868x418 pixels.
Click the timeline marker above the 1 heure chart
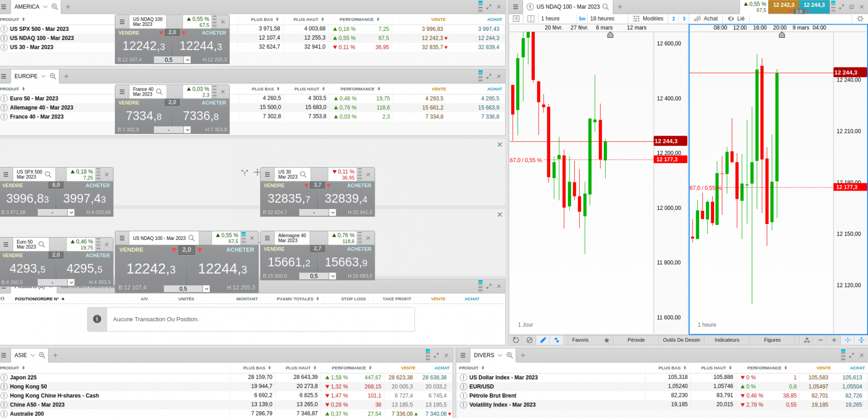pyautogui.click(x=782, y=35)
